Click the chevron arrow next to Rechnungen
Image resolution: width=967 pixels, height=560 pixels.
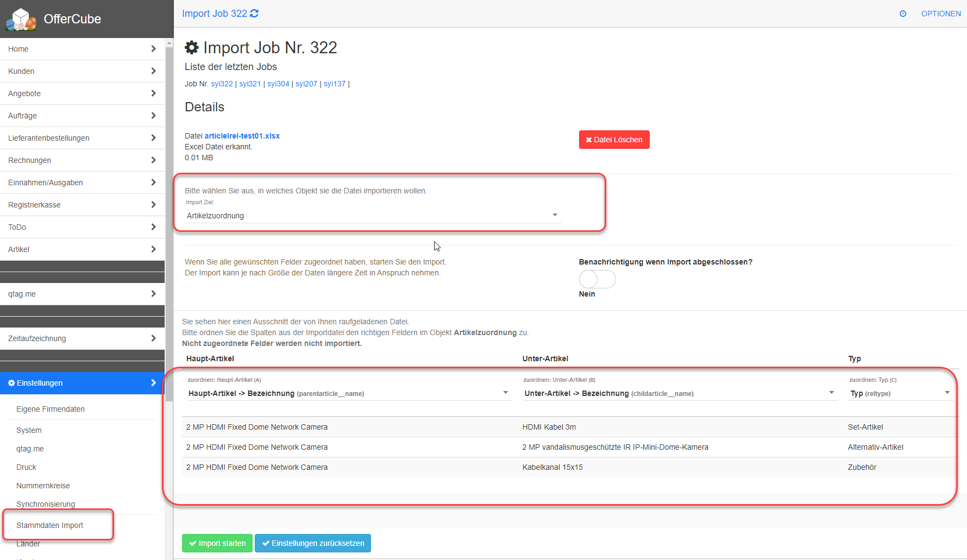[153, 160]
